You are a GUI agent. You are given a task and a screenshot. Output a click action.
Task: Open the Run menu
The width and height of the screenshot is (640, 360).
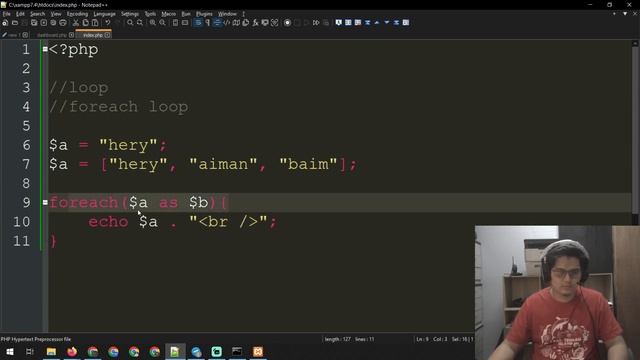point(186,14)
